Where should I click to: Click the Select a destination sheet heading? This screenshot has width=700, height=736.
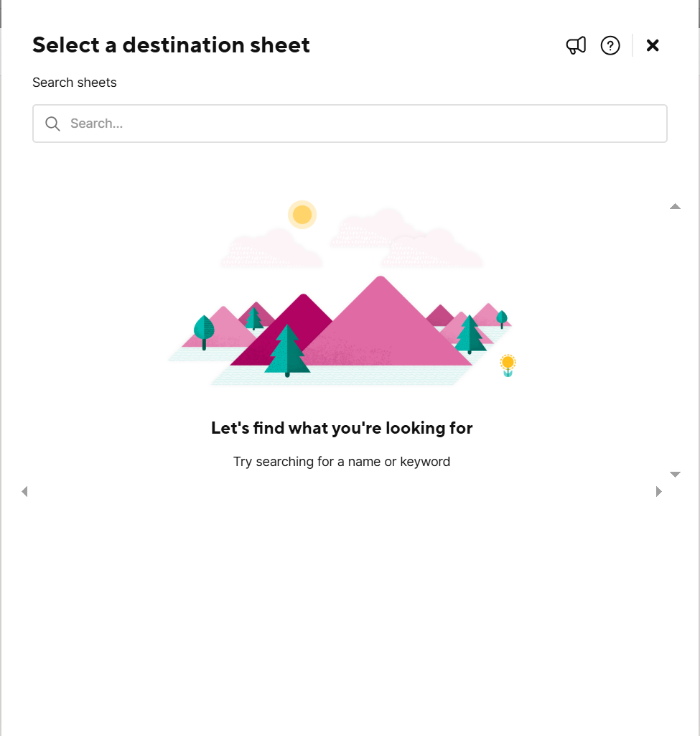172,45
